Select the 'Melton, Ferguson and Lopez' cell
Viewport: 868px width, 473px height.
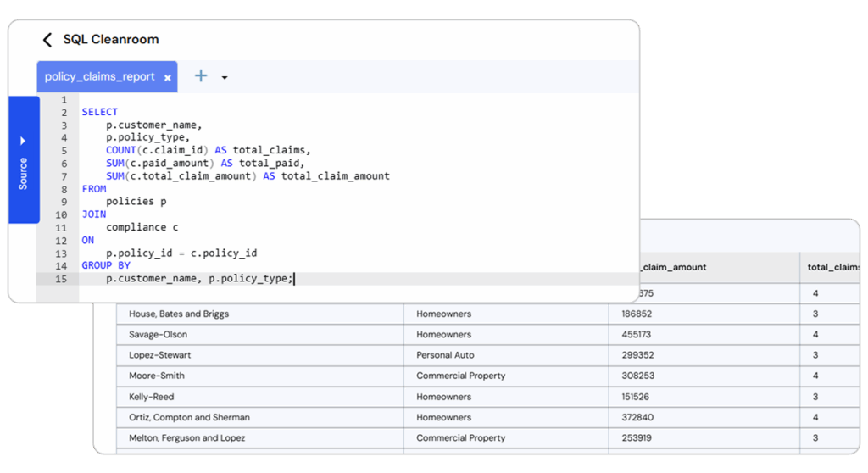(x=186, y=438)
